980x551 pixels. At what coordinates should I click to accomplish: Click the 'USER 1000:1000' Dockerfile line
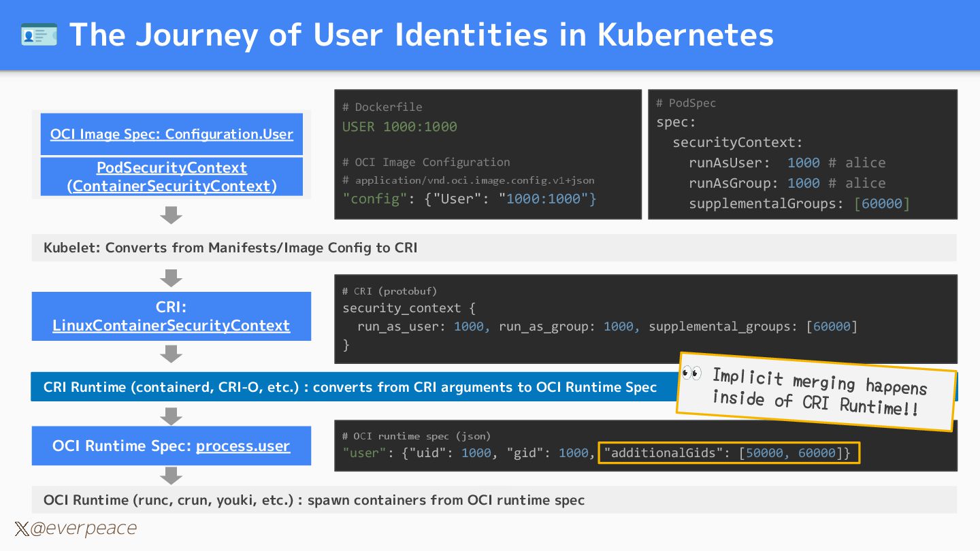coord(399,127)
